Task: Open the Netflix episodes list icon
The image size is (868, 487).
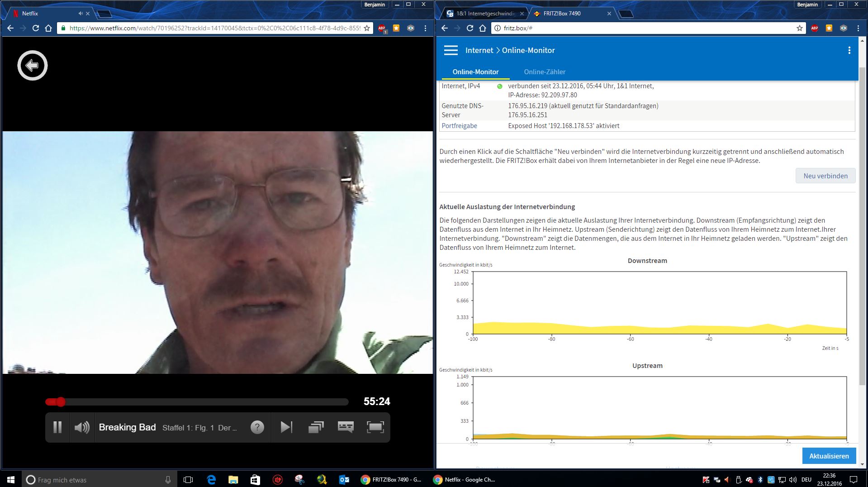Action: 316,427
